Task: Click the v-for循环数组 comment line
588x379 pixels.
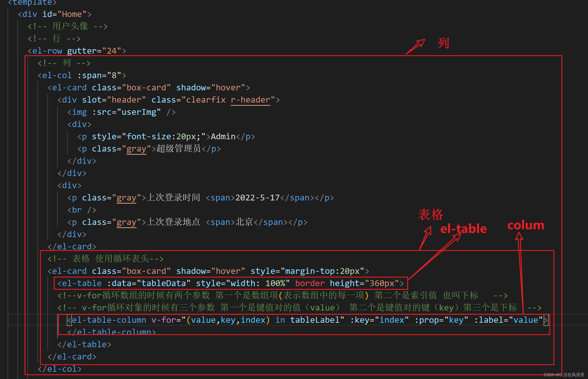Action: (282, 295)
